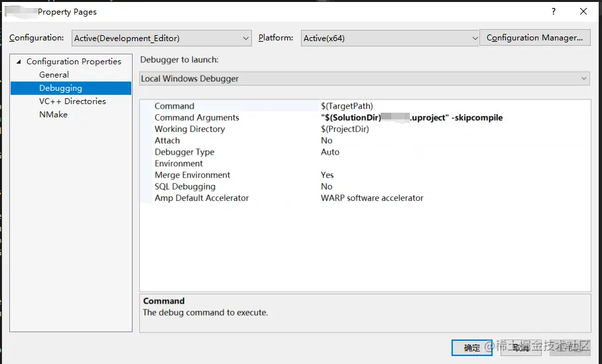Viewport: 602px width, 364px height.
Task: Open the Debugger to launch dropdown
Action: pos(365,78)
